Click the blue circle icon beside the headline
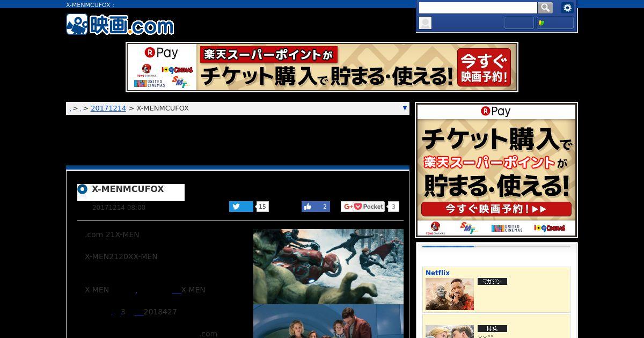Screen dimensions: 644x338 click(83, 189)
